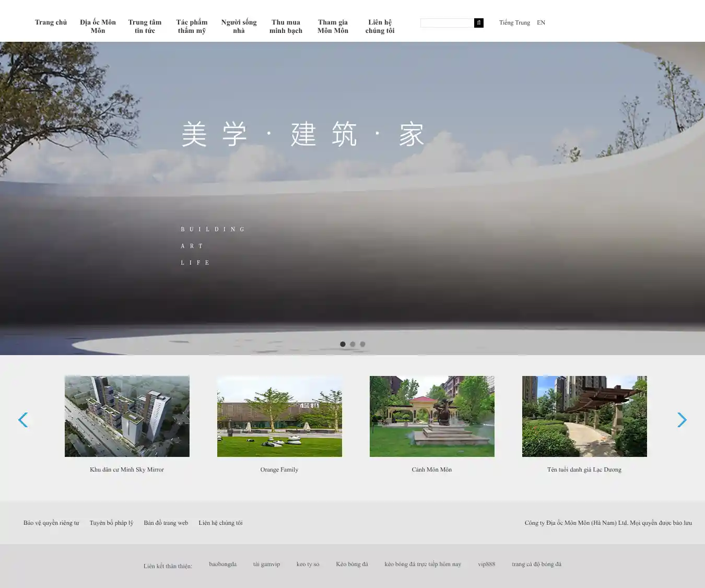This screenshot has height=588, width=705.
Task: Click the right carousel arrow
Action: 681,420
